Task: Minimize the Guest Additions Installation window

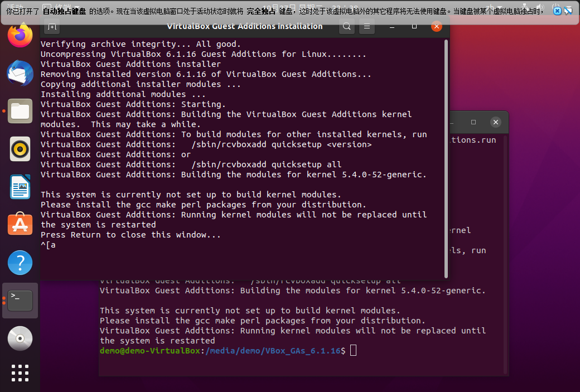Action: tap(392, 26)
